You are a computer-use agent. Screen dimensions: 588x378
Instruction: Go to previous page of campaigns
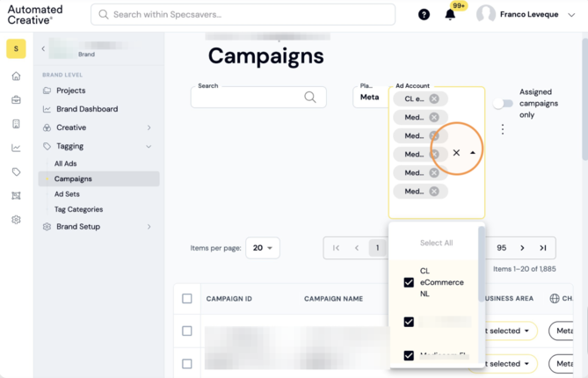[x=357, y=248]
